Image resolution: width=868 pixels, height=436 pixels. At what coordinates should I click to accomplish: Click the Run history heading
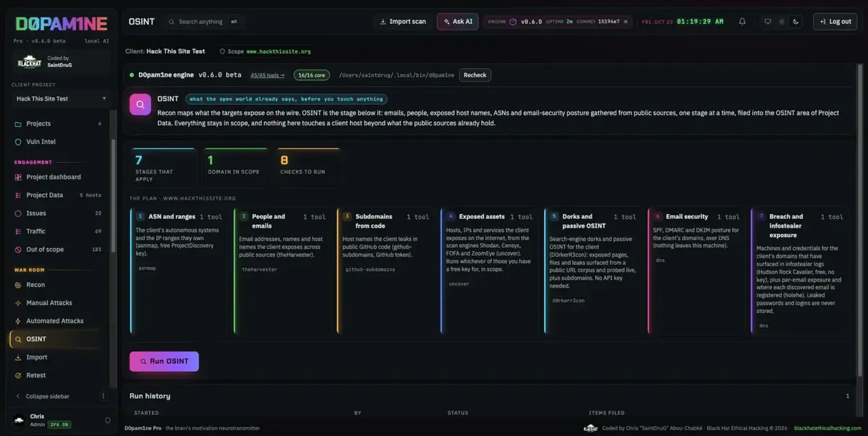pos(150,396)
